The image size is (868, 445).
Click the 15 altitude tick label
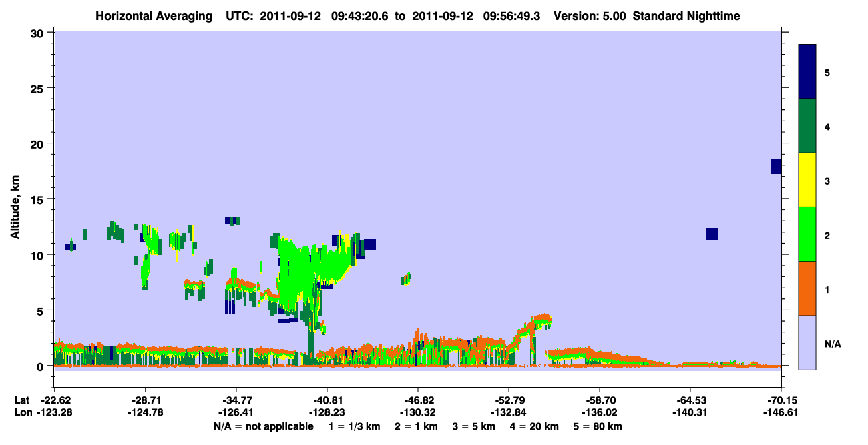pos(39,199)
